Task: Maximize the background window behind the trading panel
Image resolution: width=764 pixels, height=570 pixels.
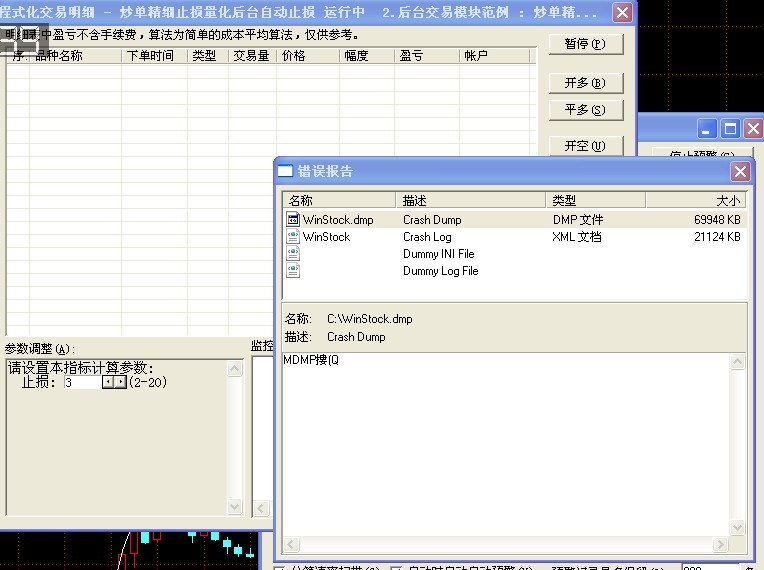Action: 730,128
